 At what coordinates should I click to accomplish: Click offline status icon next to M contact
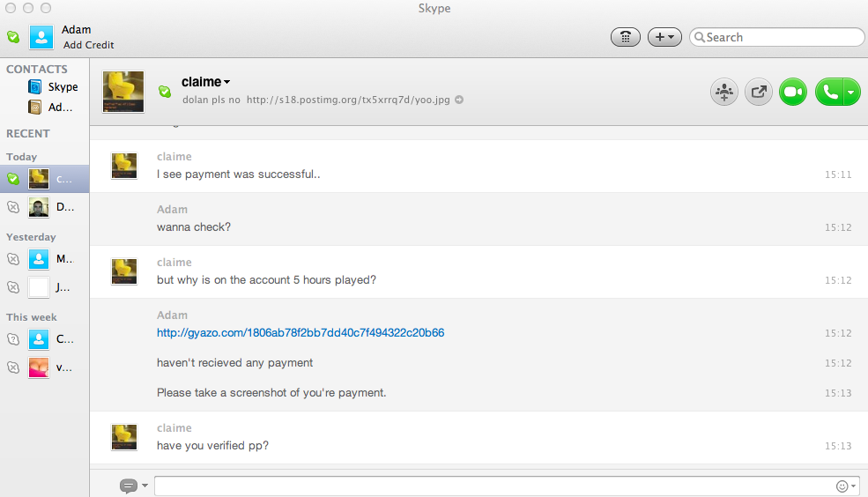[x=13, y=258]
